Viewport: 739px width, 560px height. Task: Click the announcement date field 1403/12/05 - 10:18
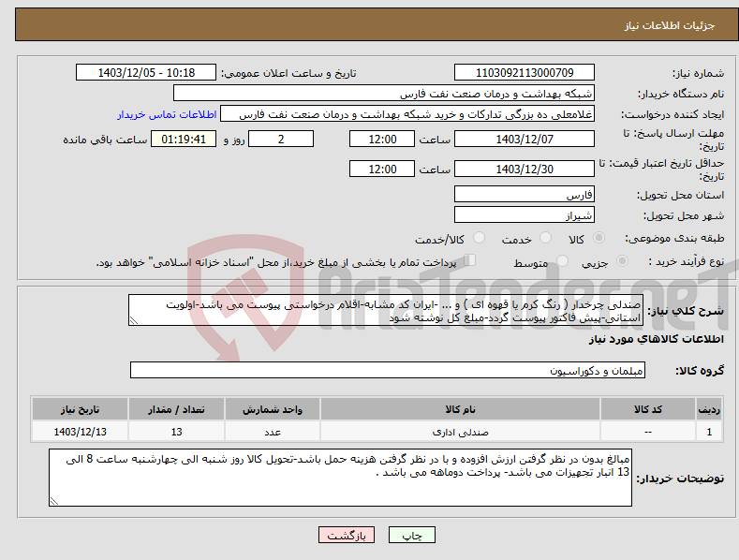146,73
